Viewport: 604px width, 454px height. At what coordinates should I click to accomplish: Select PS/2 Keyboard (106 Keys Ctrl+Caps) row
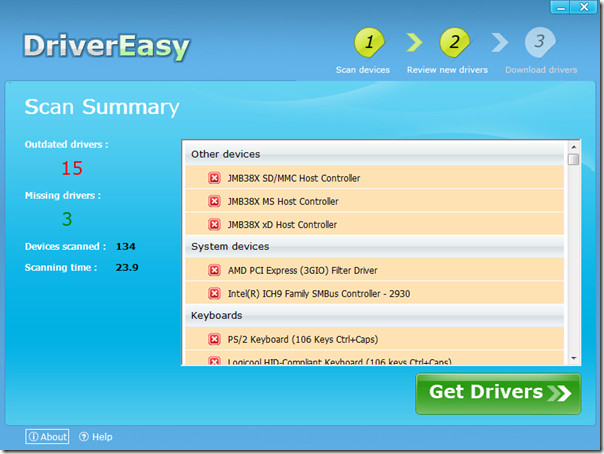coord(374,339)
